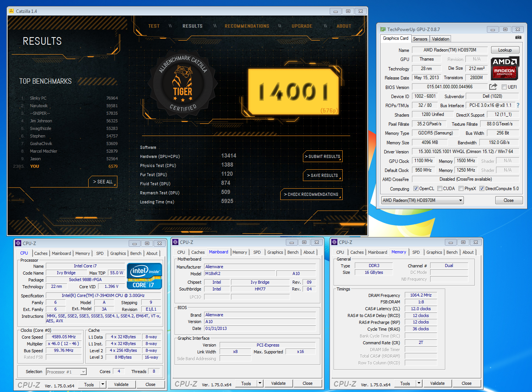
Task: Click the SUBMIT RESULTS button
Action: 323,156
